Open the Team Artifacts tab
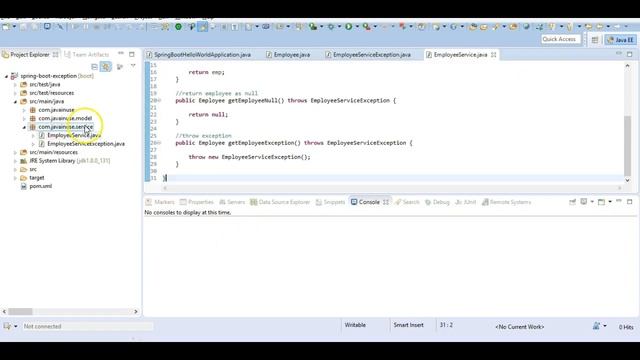640x360 pixels. [x=87, y=54]
